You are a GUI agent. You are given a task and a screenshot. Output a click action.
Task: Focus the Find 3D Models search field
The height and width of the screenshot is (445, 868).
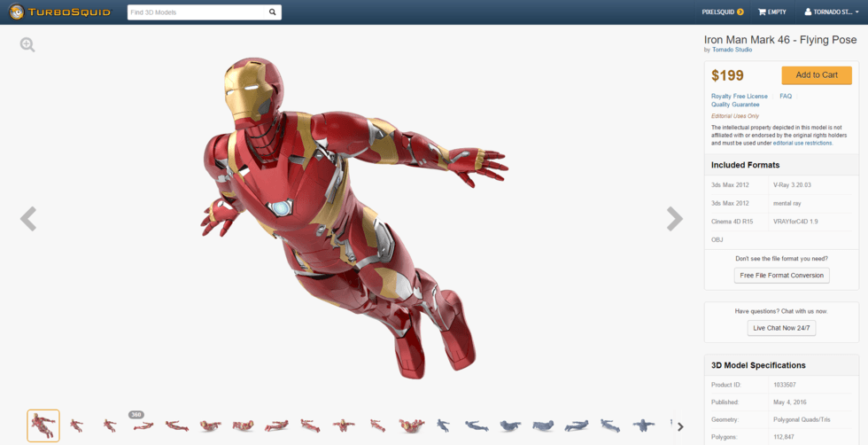tap(196, 12)
